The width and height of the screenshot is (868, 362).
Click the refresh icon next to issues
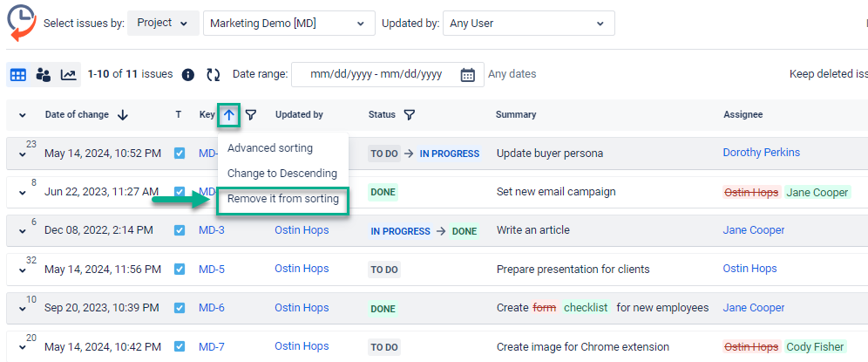[x=213, y=75]
